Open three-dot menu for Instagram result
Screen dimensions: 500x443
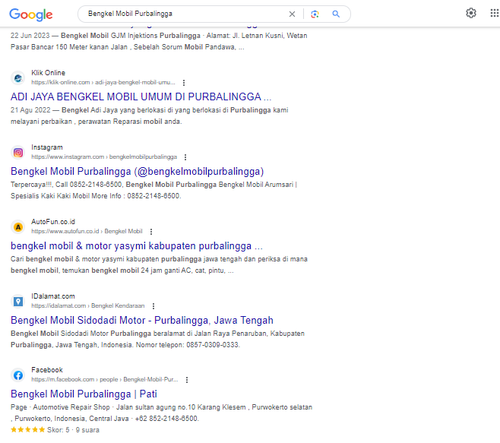point(185,157)
